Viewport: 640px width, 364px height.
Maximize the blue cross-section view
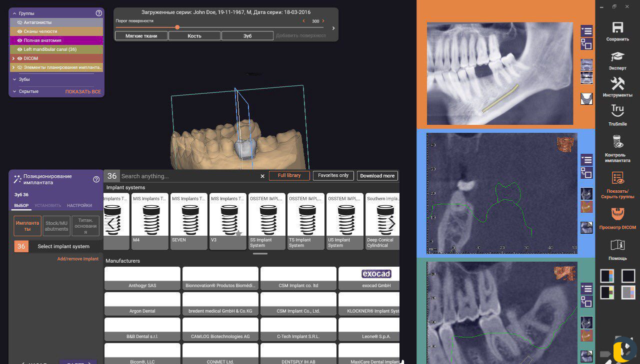coord(586,173)
